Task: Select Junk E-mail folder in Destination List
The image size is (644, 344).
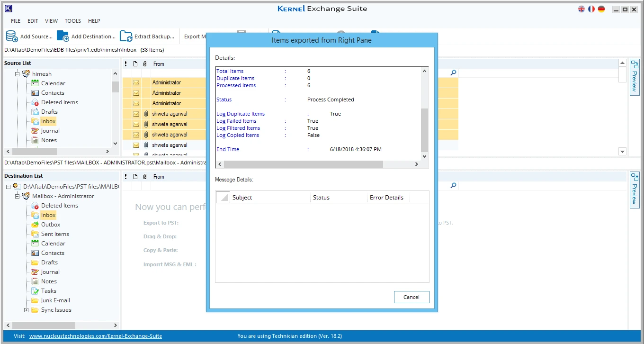Action: [55, 300]
